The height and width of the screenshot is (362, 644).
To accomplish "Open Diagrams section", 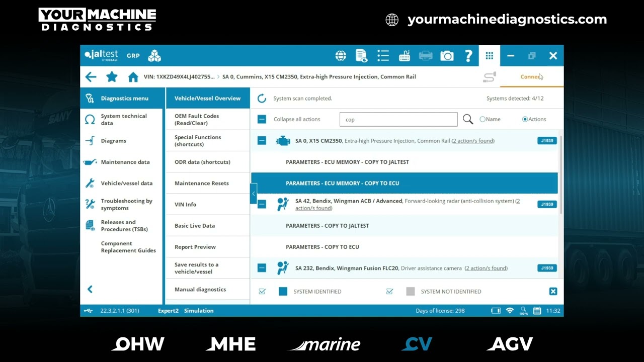I will 122,141.
